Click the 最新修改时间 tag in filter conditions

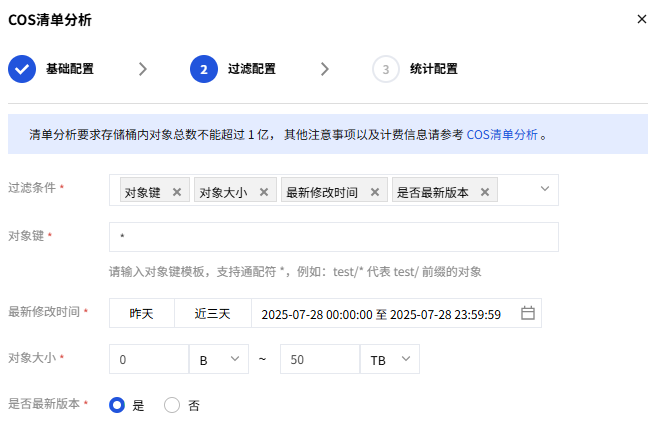[334, 190]
